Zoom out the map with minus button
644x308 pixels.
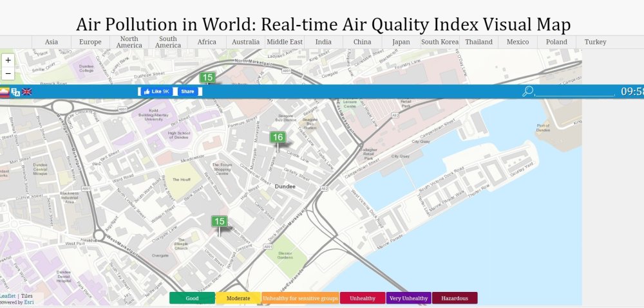pos(8,74)
